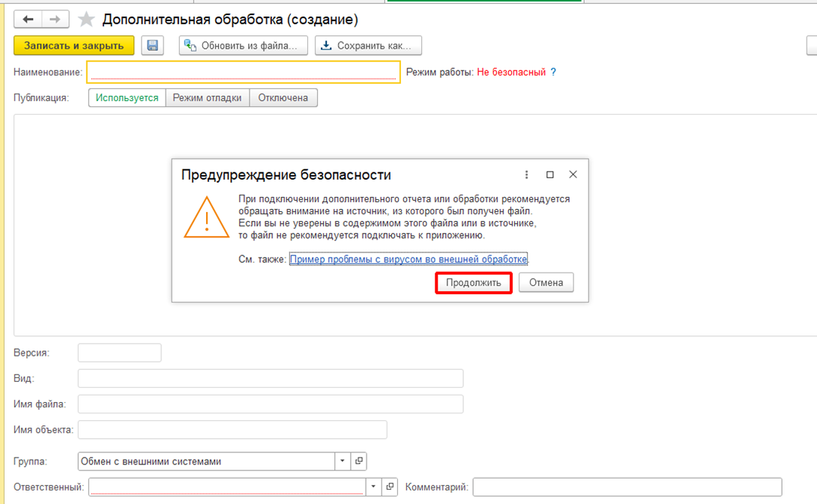The width and height of the screenshot is (817, 504).
Task: Set publication to Отключена
Action: (283, 98)
